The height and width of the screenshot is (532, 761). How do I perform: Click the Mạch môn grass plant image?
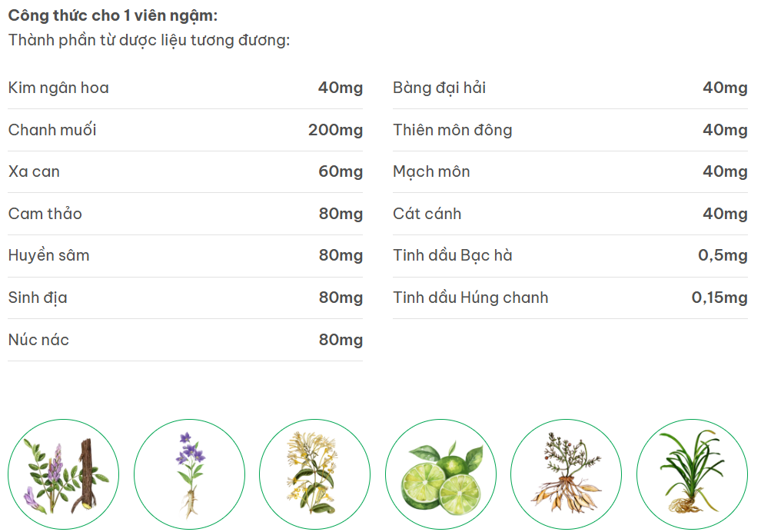(x=692, y=474)
